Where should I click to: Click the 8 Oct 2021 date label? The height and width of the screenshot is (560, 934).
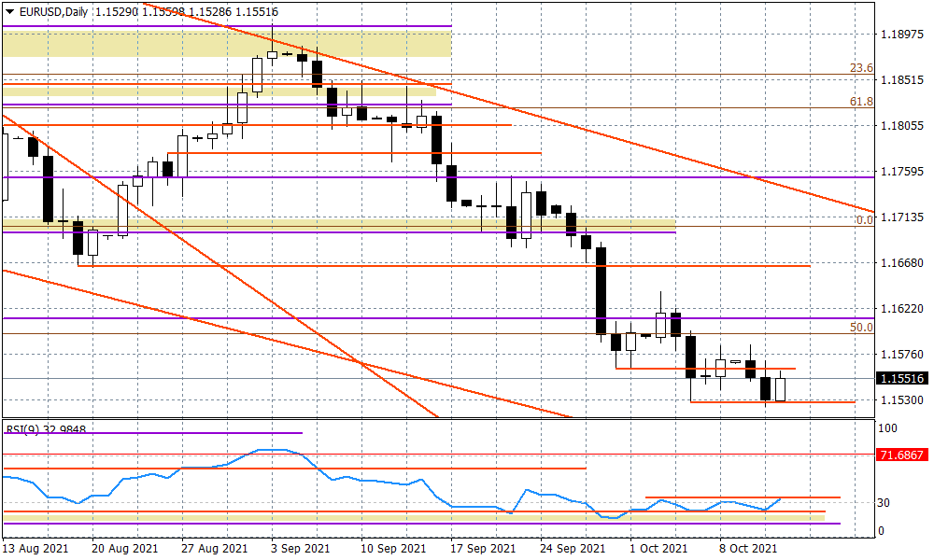[748, 549]
